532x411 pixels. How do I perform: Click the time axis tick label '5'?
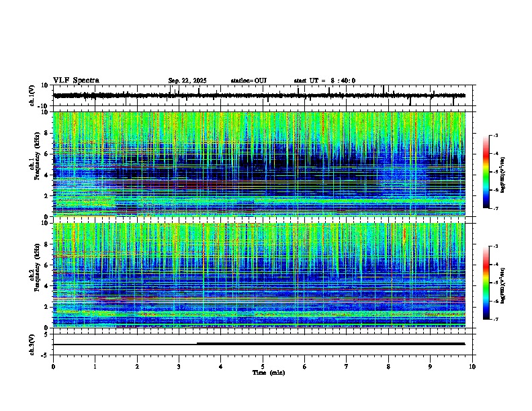point(263,367)
